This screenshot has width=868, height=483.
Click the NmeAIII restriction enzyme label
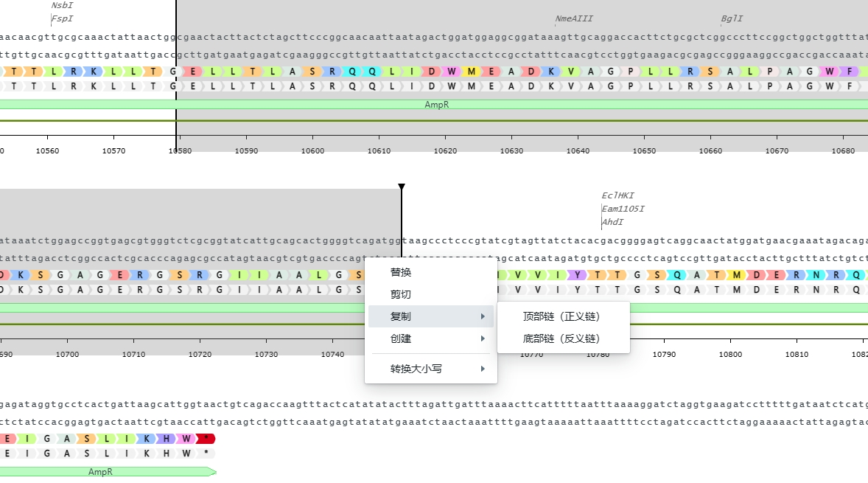pyautogui.click(x=573, y=18)
